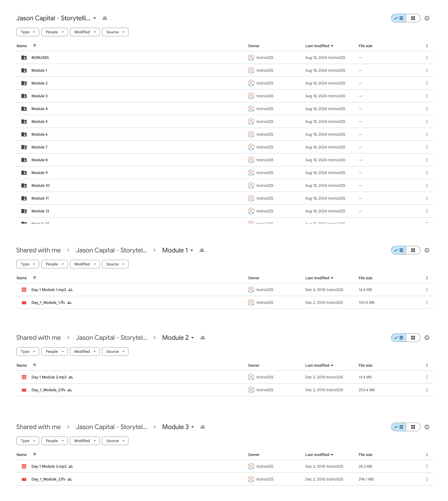Open Modified filter in root folder
Screen dimensions: 448x501
pyautogui.click(x=85, y=32)
